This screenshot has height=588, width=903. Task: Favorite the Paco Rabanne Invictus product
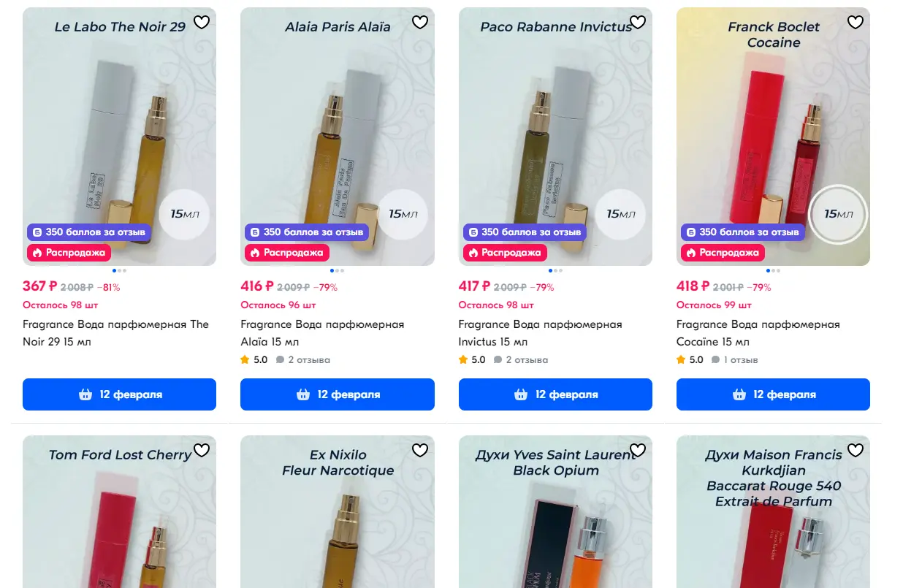click(x=638, y=23)
